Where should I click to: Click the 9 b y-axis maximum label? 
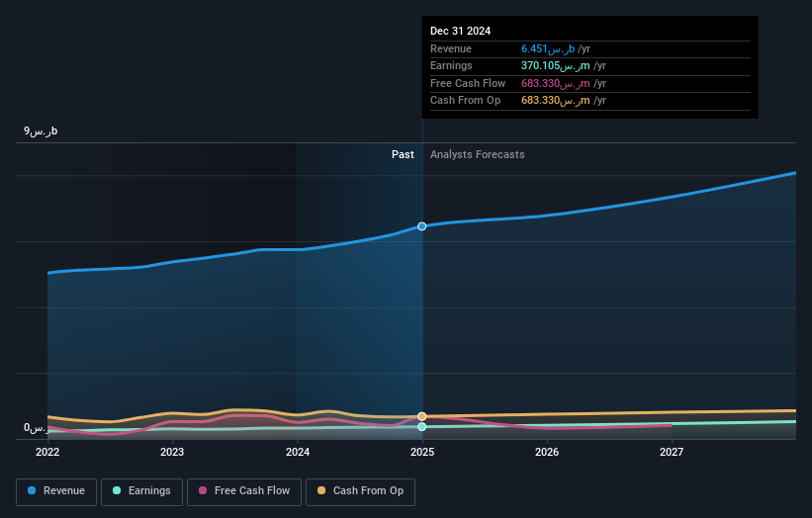point(41,130)
